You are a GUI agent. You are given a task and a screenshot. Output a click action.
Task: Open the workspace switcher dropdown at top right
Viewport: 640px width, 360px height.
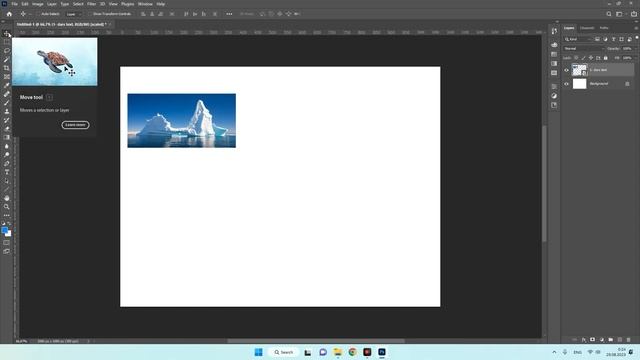pyautogui.click(x=620, y=14)
